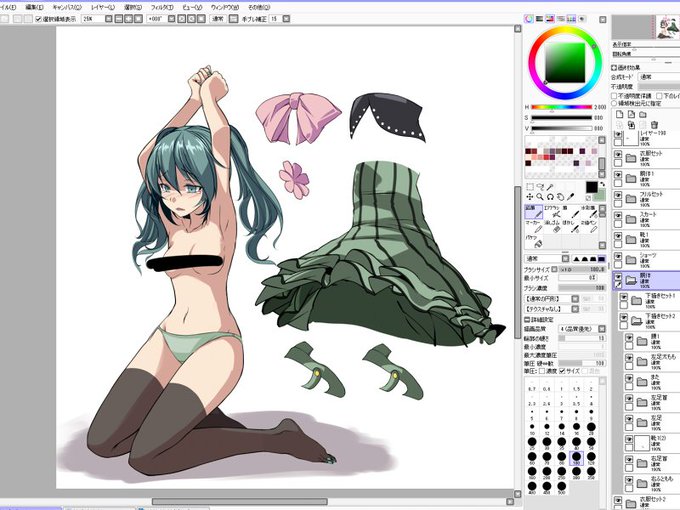Image resolution: width=680 pixels, height=510 pixels.
Task: Enable pressure density (濃度) checkbox
Action: [x=542, y=371]
